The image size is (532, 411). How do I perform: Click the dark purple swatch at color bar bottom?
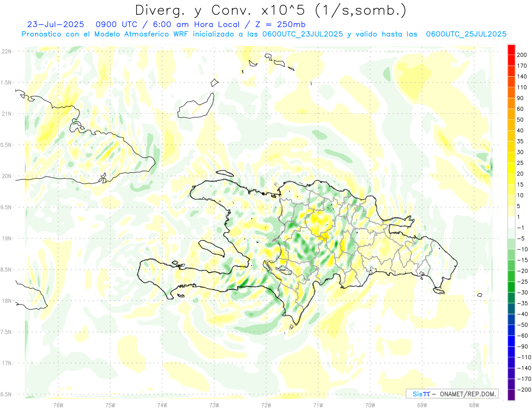pos(511,395)
